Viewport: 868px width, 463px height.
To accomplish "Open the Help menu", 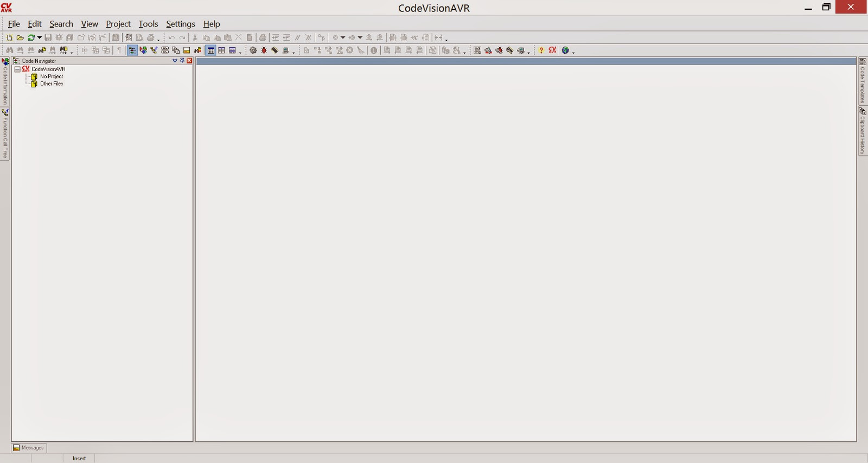I will pyautogui.click(x=212, y=24).
